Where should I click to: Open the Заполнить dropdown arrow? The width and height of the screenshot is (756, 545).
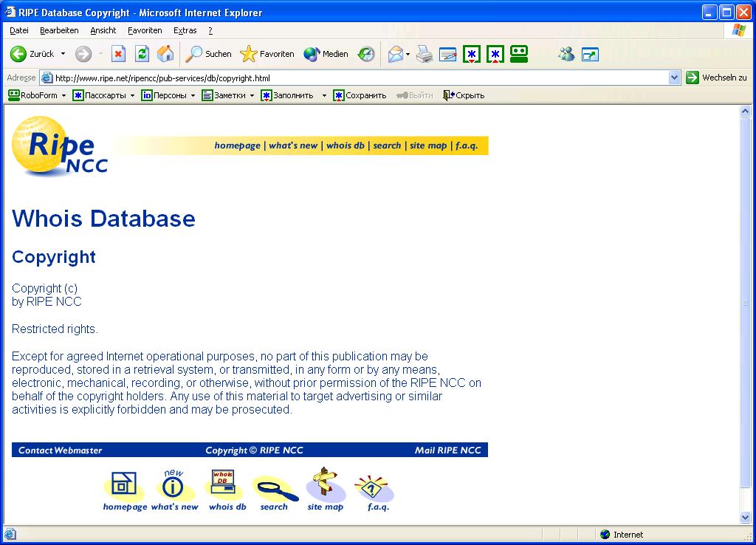coord(324,95)
